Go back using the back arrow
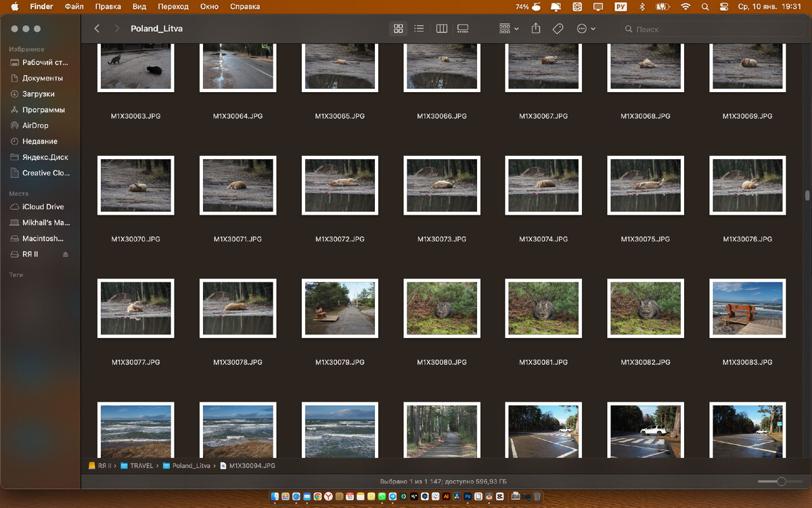Screen dimensions: 812x508 coord(97,28)
